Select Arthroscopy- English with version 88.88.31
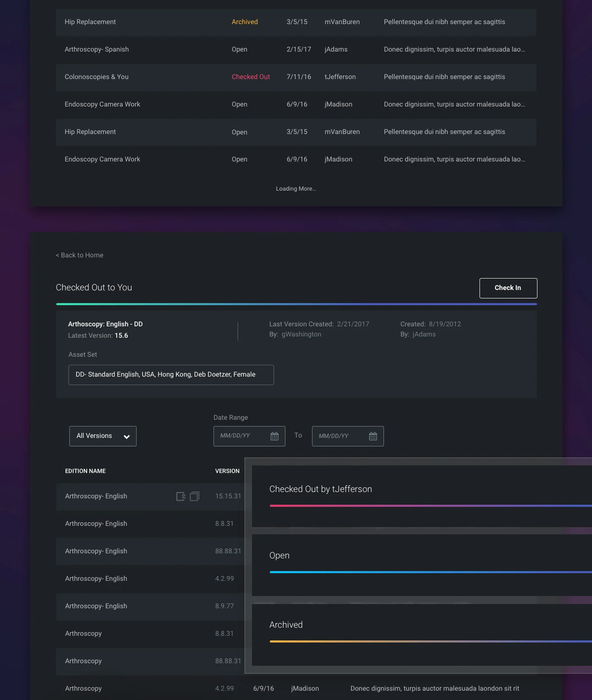 point(150,551)
